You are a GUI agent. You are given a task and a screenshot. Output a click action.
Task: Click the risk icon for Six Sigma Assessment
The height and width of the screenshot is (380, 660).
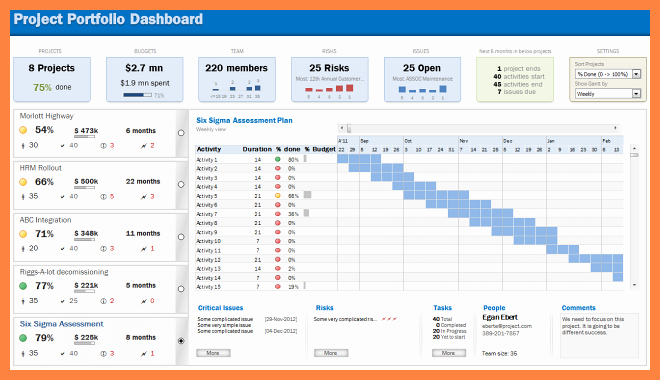pos(144,353)
